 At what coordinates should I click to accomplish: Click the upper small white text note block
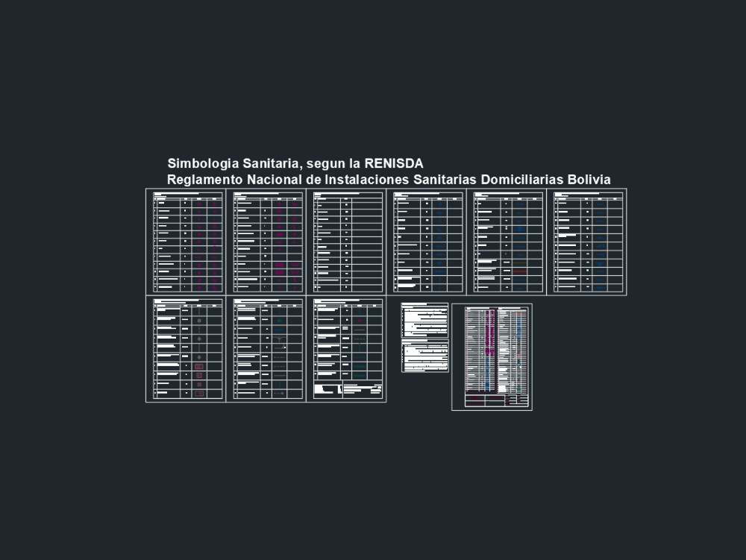[x=425, y=320]
